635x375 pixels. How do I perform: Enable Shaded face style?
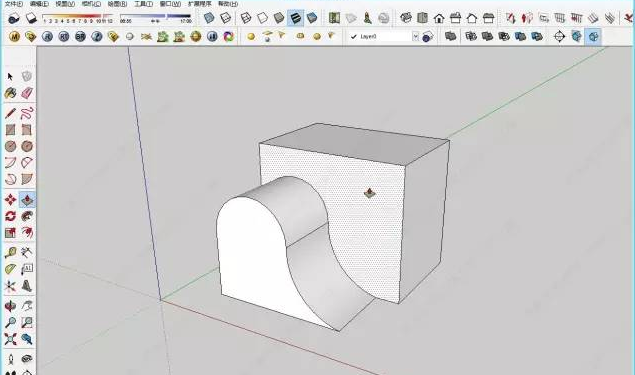(279, 18)
